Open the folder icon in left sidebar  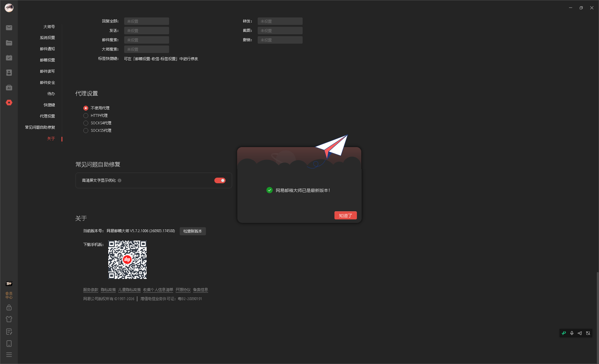[9, 43]
